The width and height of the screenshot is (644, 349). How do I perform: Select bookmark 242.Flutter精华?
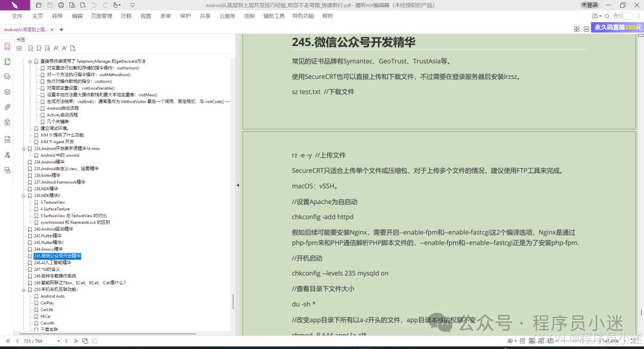point(48,236)
